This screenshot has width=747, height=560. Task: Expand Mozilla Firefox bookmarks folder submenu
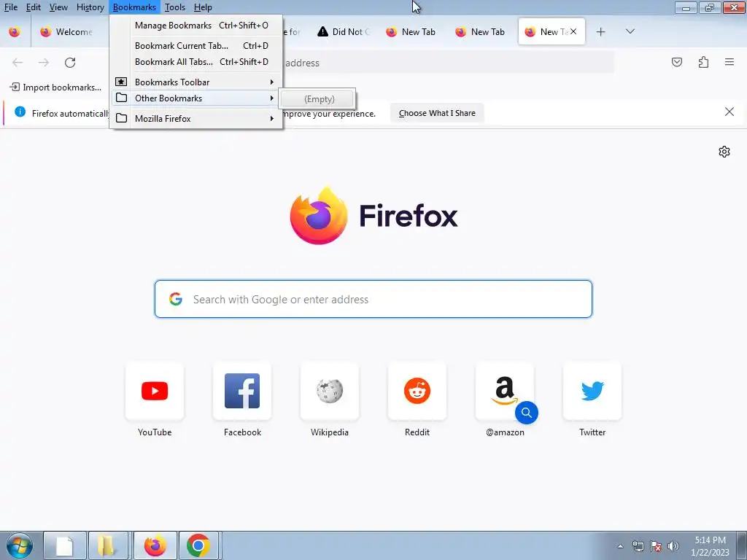click(196, 119)
